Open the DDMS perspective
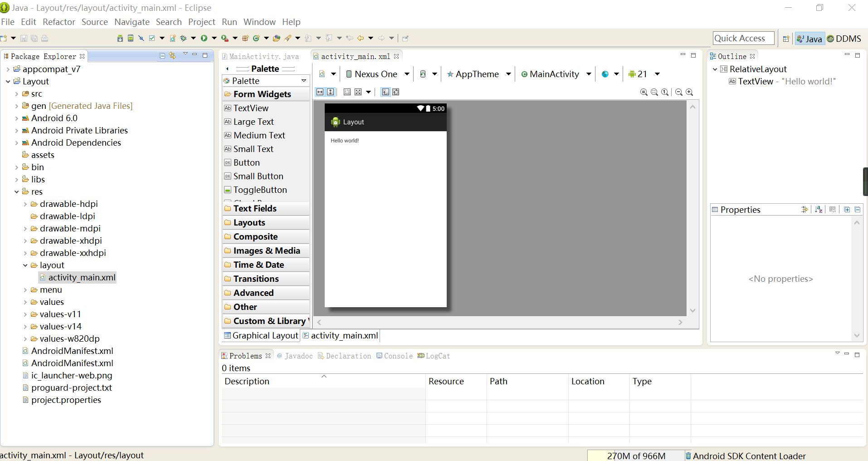868x461 pixels. pyautogui.click(x=844, y=39)
